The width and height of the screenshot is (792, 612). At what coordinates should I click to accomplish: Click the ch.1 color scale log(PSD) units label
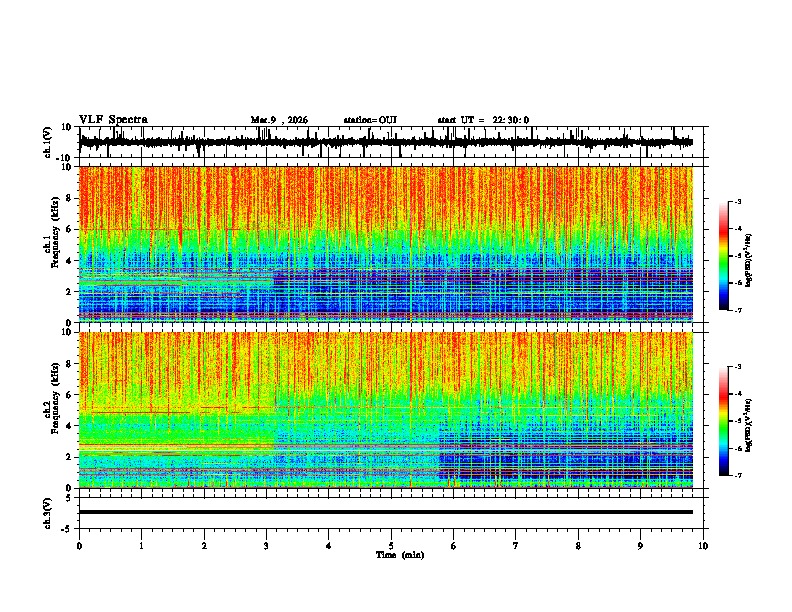749,261
